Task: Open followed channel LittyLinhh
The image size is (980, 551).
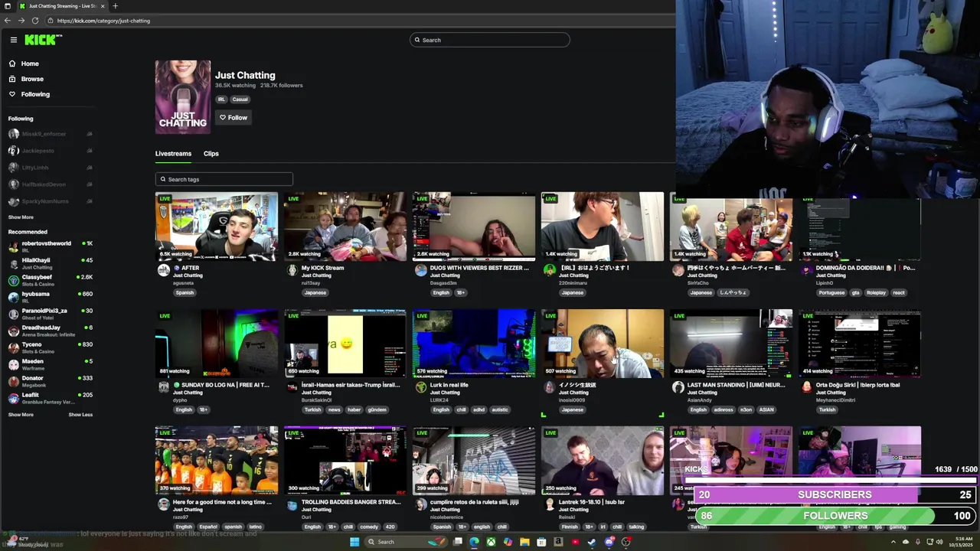Action: [51, 168]
